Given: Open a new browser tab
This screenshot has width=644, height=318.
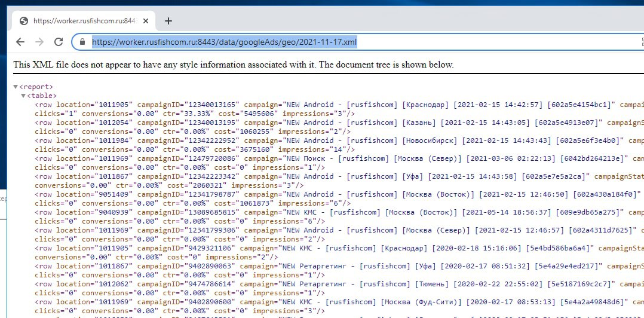Looking at the screenshot, I should 168,21.
